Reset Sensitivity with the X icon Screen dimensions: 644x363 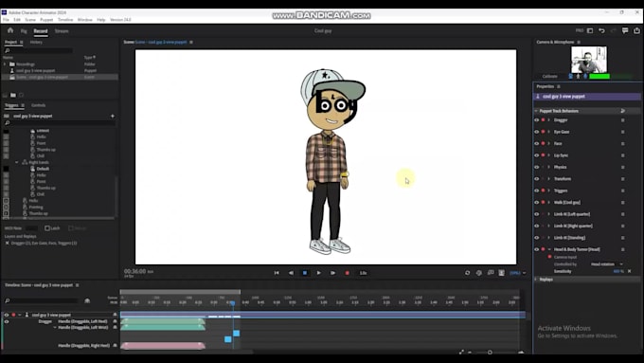629,271
